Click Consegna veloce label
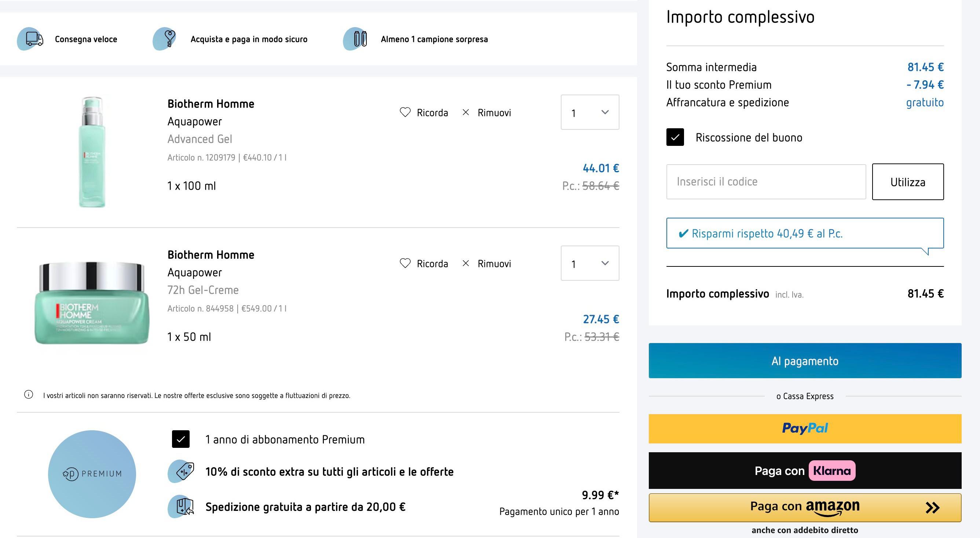Viewport: 980px width, 538px height. click(x=86, y=39)
